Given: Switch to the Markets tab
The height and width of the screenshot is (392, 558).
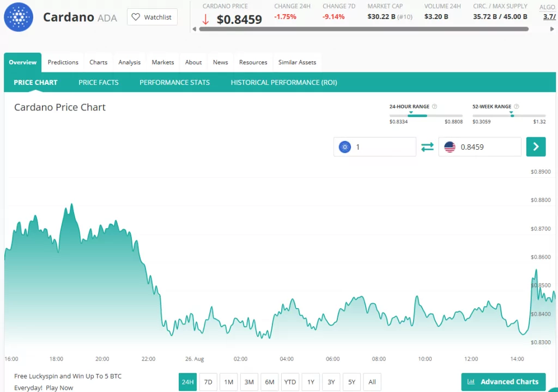Looking at the screenshot, I should pos(162,62).
